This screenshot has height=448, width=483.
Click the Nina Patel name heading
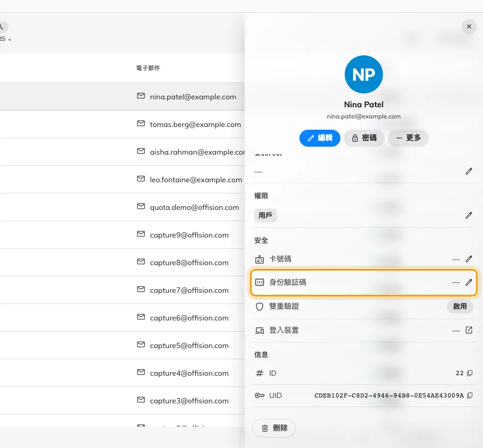[x=363, y=105]
